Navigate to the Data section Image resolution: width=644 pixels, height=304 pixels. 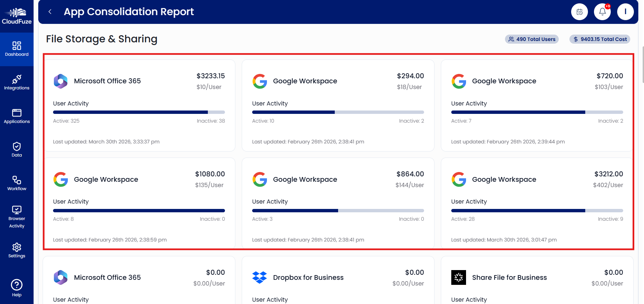coord(17,150)
